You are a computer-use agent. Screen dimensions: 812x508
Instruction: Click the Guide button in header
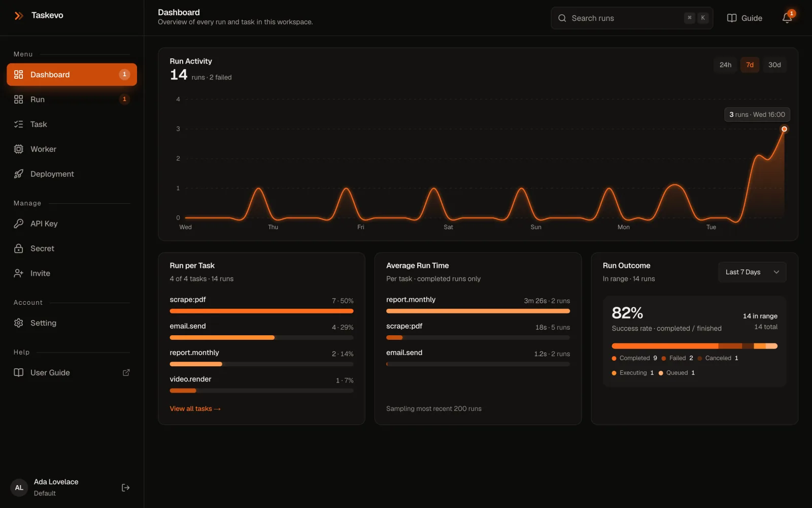point(745,18)
